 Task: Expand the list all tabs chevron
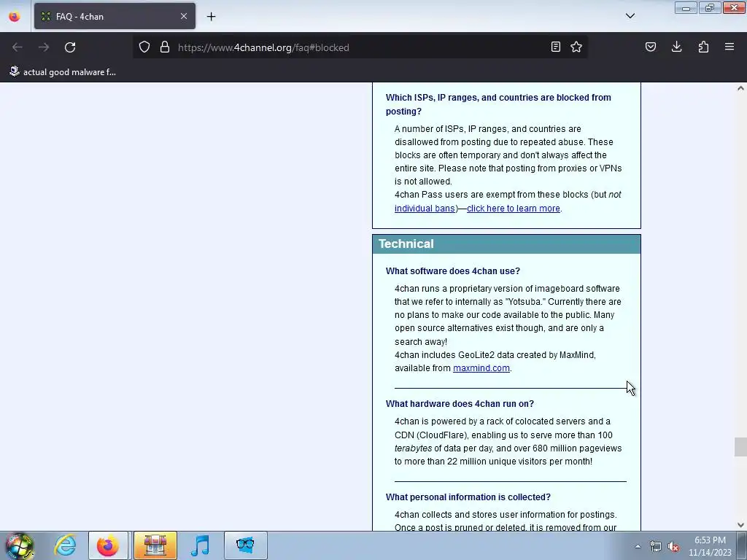pos(630,16)
